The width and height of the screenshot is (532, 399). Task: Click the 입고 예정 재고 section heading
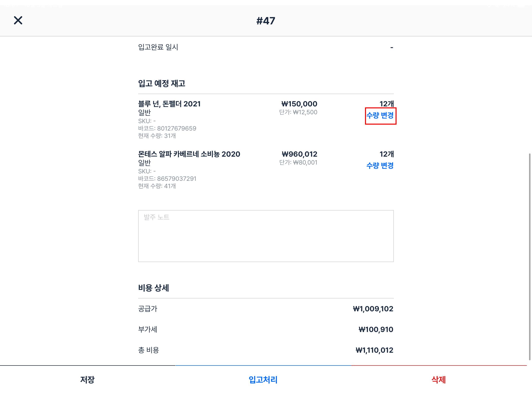tap(162, 83)
